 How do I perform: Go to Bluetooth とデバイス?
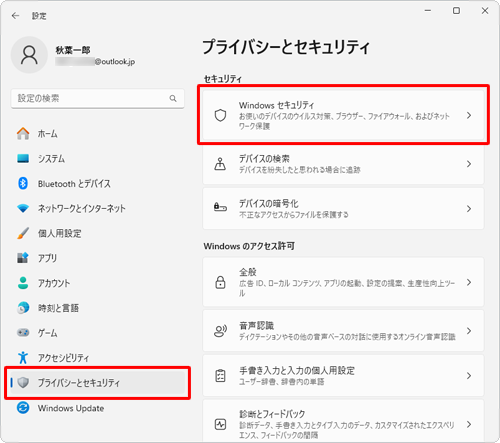(74, 184)
